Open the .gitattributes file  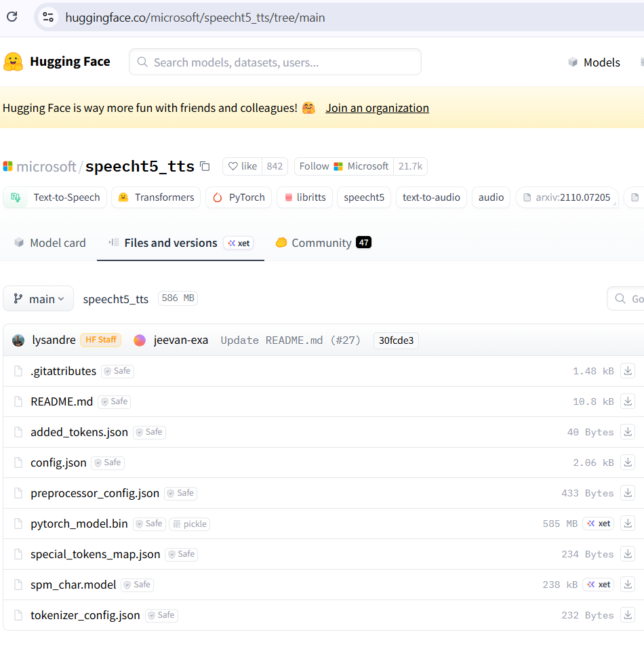tap(63, 371)
